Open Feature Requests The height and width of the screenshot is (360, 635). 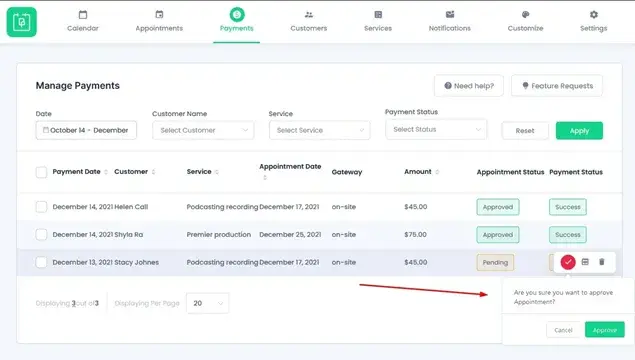click(557, 86)
